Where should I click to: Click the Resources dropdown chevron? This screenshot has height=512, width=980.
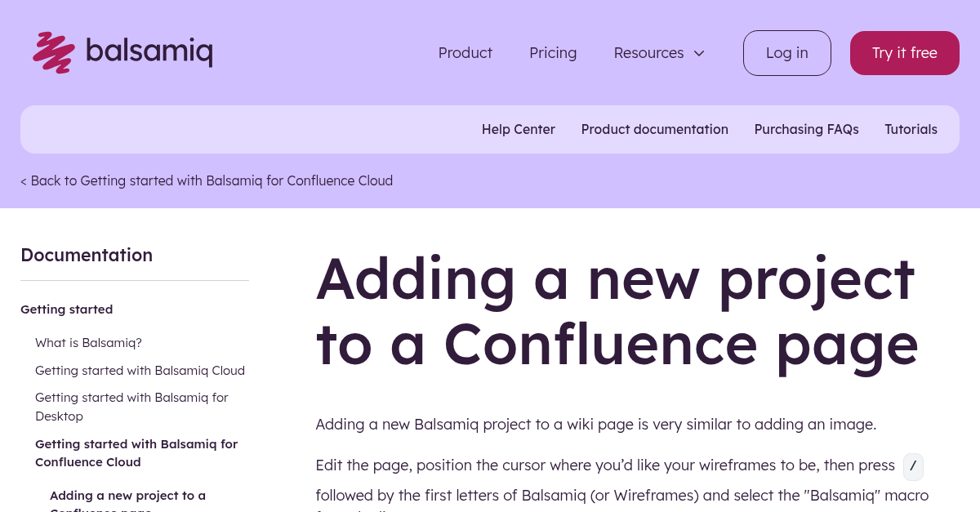pos(699,53)
